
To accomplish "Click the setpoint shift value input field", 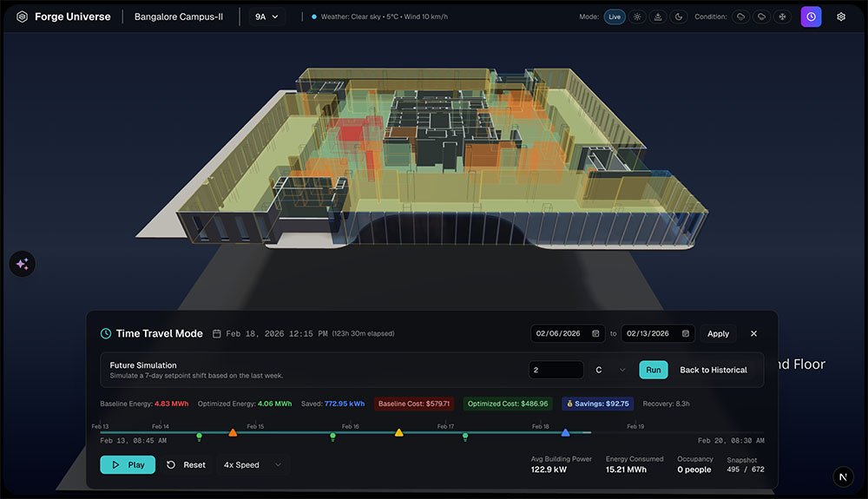I will tap(556, 370).
